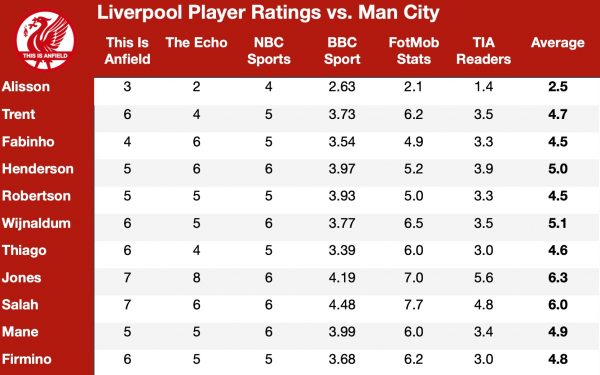The width and height of the screenshot is (600, 375).
Task: Click the 'This Is Anfield' column header
Action: pyautogui.click(x=127, y=51)
